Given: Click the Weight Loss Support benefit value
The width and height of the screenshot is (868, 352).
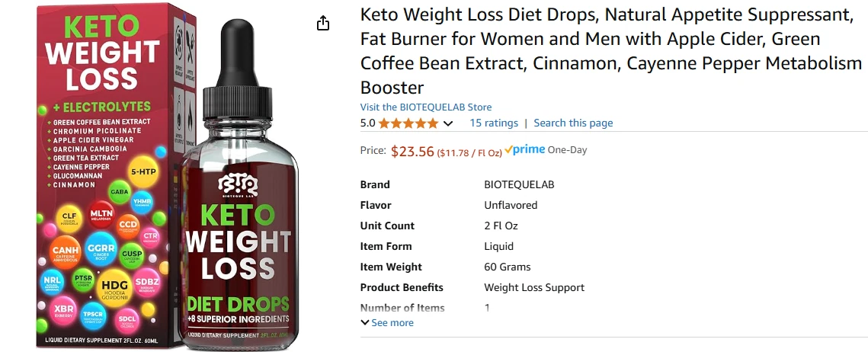Looking at the screenshot, I should 534,287.
